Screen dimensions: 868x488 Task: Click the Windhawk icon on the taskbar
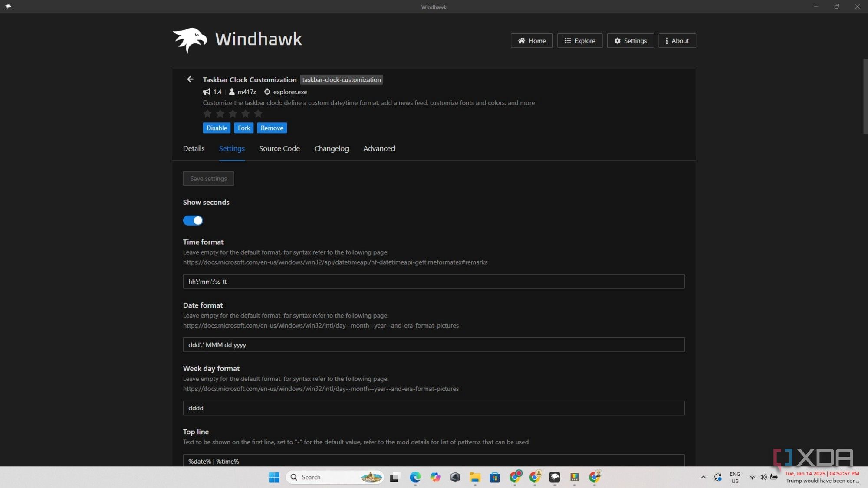pyautogui.click(x=555, y=478)
